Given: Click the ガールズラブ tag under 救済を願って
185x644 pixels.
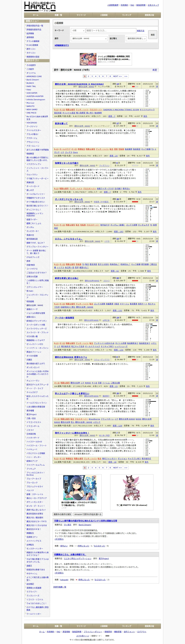Looking at the screenshot, I should tap(65, 149).
